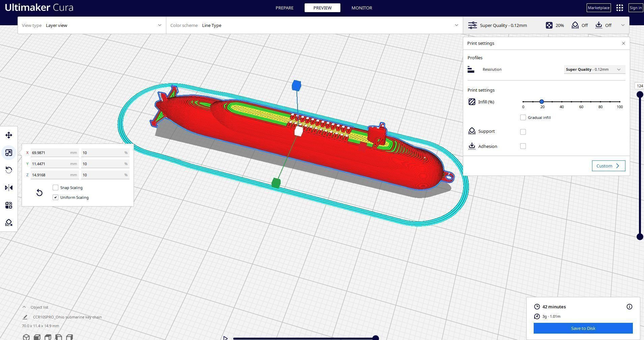Click the adhesion Off icon in header
Viewport: 644px width, 340px height.
coord(599,25)
